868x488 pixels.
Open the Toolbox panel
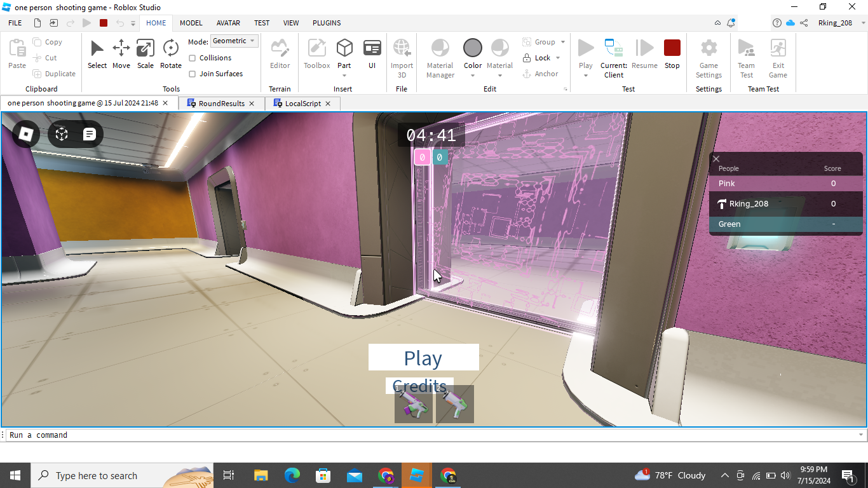pos(316,54)
